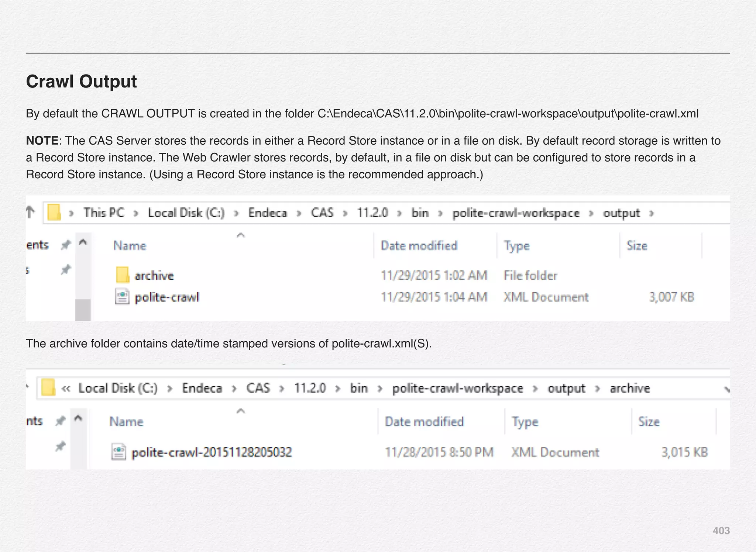Expand the chevron after 'output' in the archive window address bar
The image size is (756, 552).
pyautogui.click(x=597, y=389)
